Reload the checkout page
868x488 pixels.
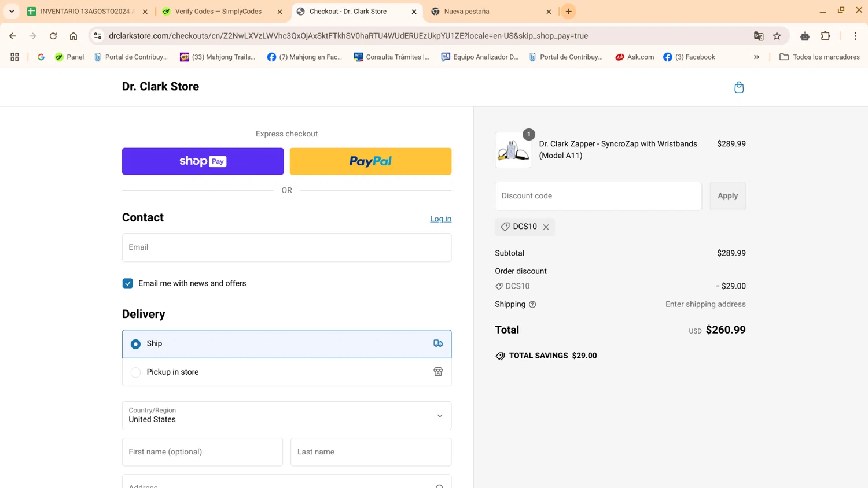53,36
